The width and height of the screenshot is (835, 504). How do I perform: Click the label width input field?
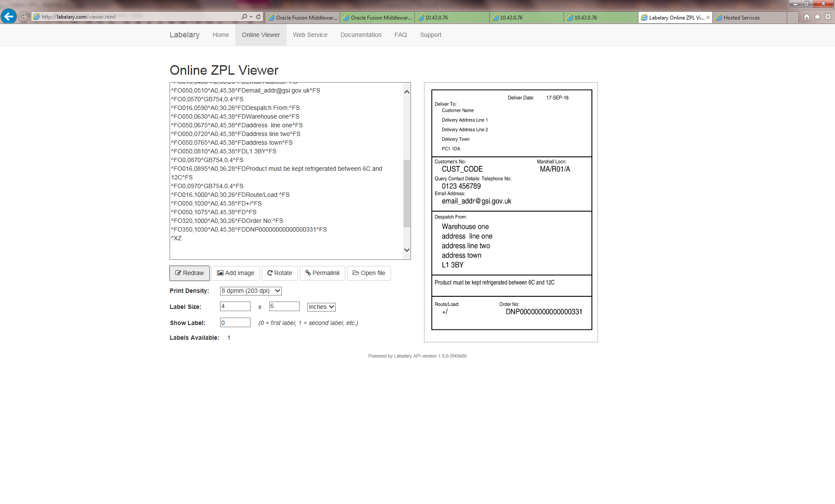coord(235,306)
